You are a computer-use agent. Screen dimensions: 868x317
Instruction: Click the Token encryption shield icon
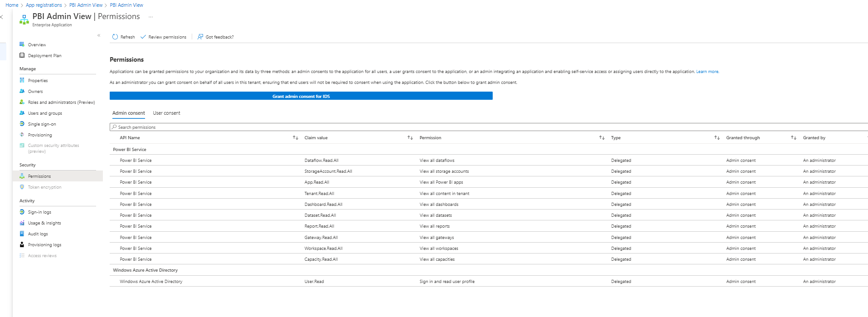coord(22,187)
